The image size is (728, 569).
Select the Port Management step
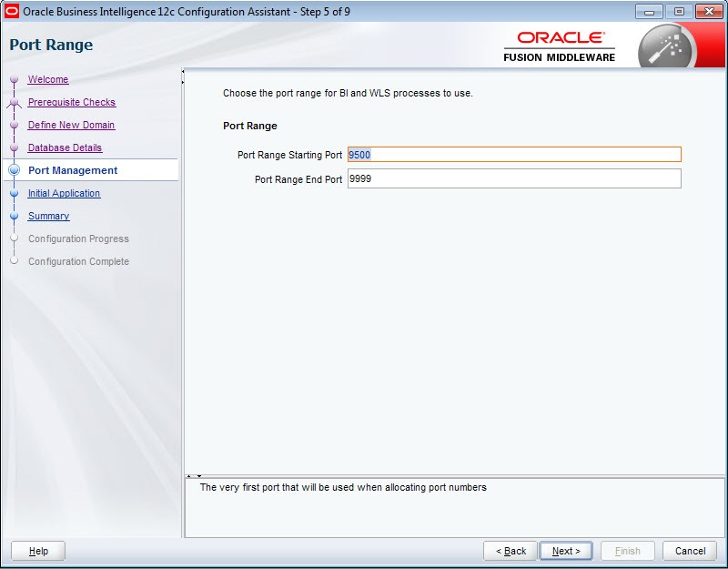click(73, 170)
